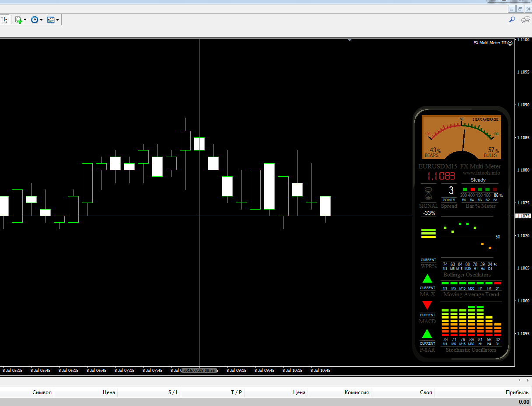
Task: Toggle the chart shift toolbar icon
Action: tap(4, 20)
